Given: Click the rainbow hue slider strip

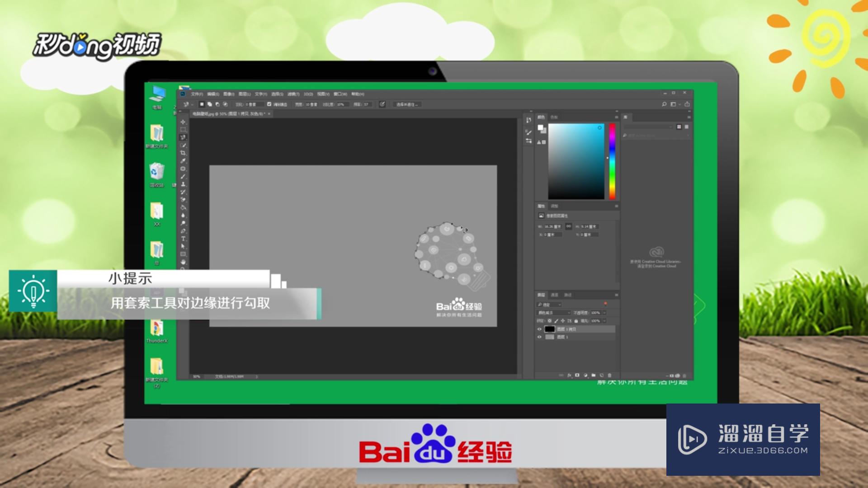Looking at the screenshot, I should (612, 161).
